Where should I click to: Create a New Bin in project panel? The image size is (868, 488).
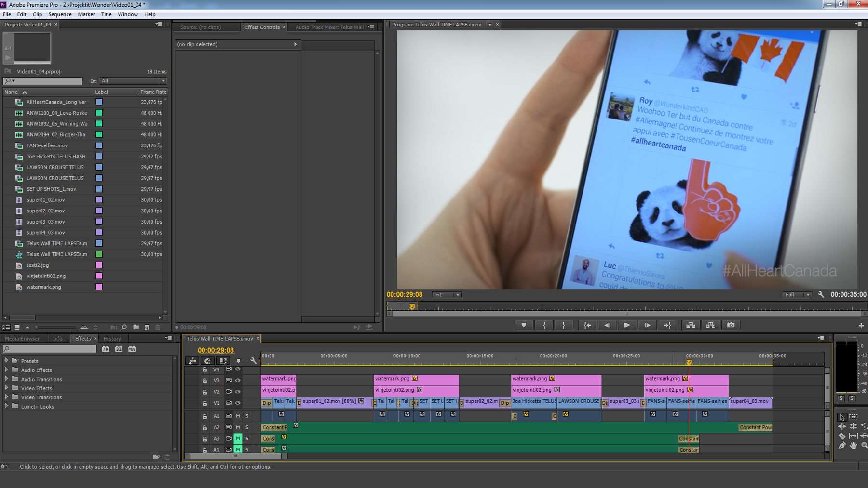pyautogui.click(x=136, y=327)
